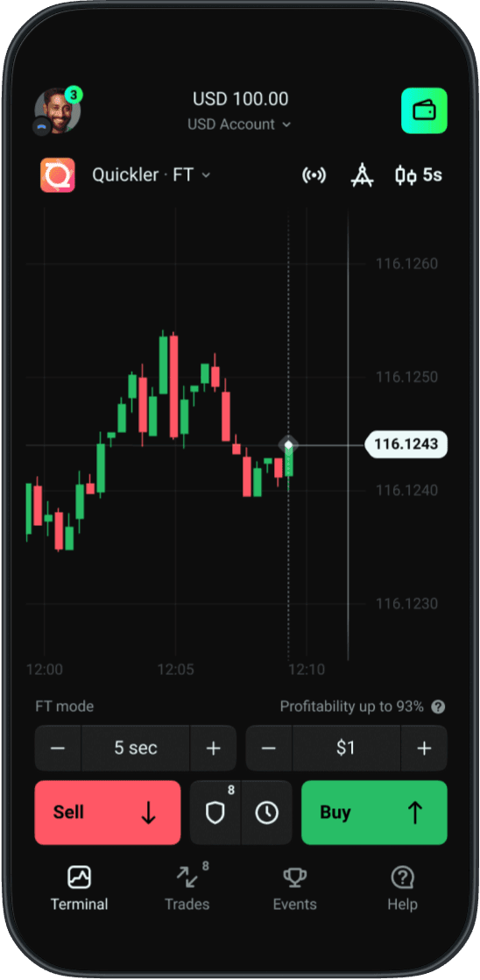The image size is (480, 980).
Task: Tap the user profile avatar
Action: 58,110
